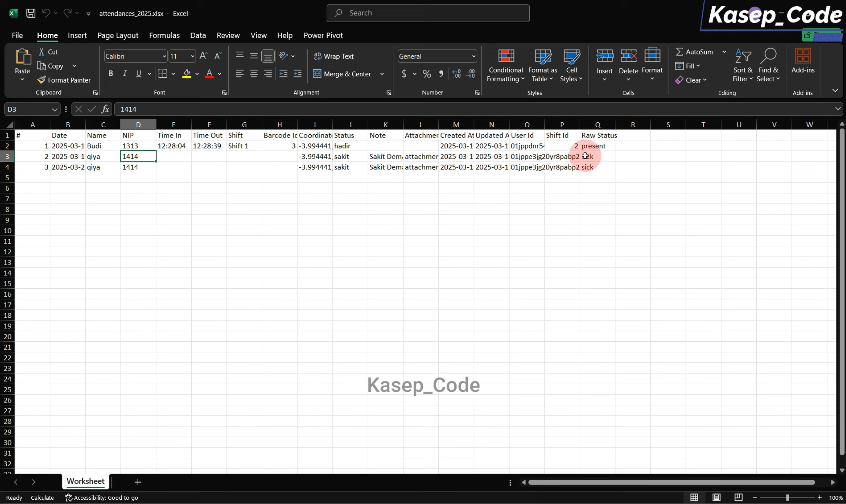This screenshot has height=504, width=846.
Task: Open the File menu
Action: [x=17, y=35]
